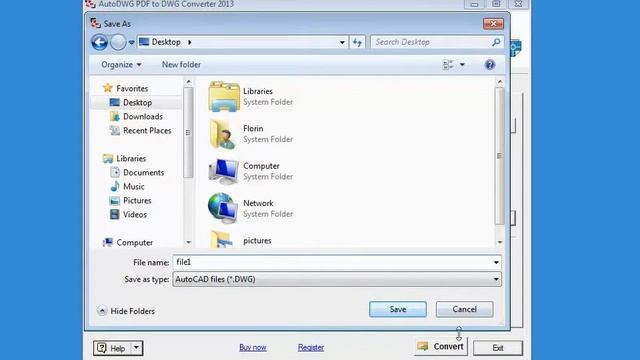The width and height of the screenshot is (640, 360).
Task: Go back with the blue Back arrow
Action: [x=99, y=42]
